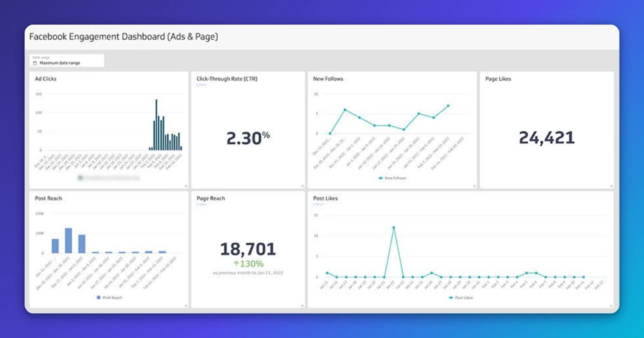Click the Ad Clicks widget title
The height and width of the screenshot is (338, 644).
coord(46,79)
